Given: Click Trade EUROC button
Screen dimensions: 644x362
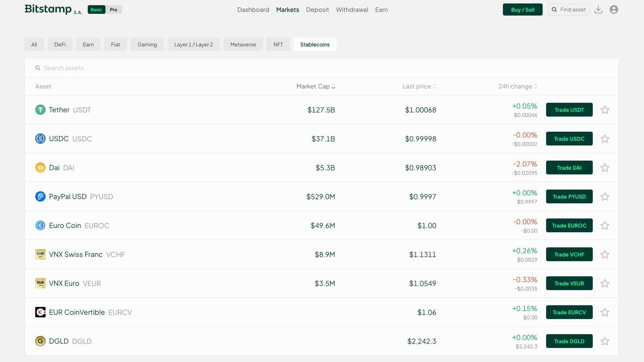Looking at the screenshot, I should (569, 225).
